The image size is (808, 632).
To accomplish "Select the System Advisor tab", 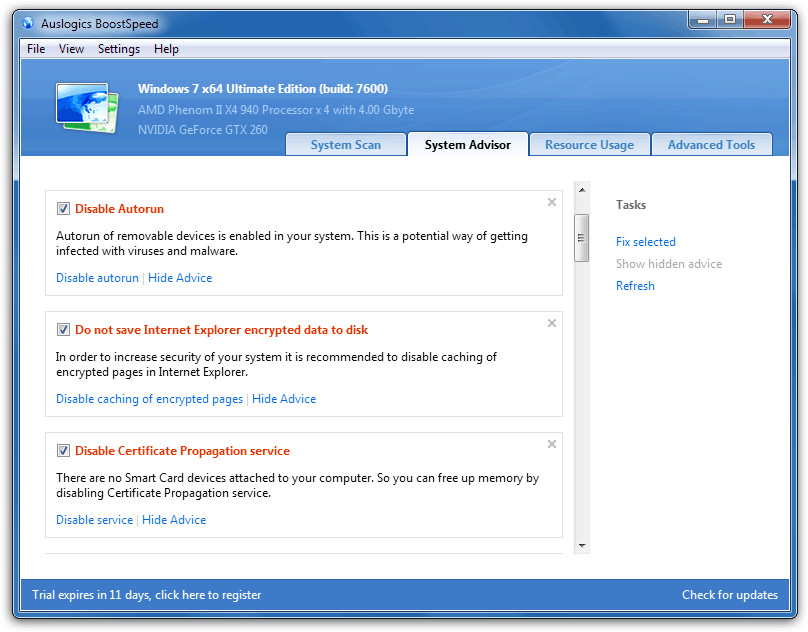I will pos(467,145).
